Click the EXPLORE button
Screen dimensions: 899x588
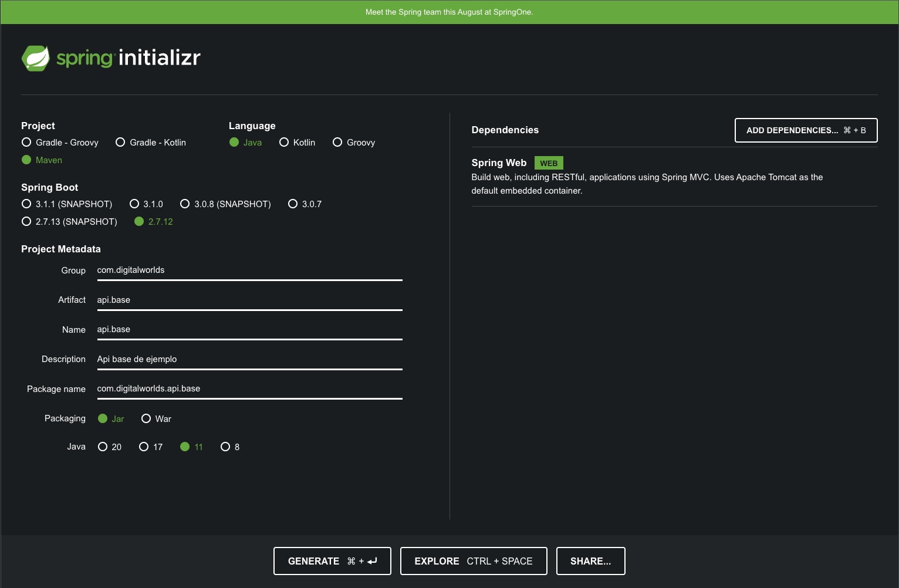tap(473, 561)
